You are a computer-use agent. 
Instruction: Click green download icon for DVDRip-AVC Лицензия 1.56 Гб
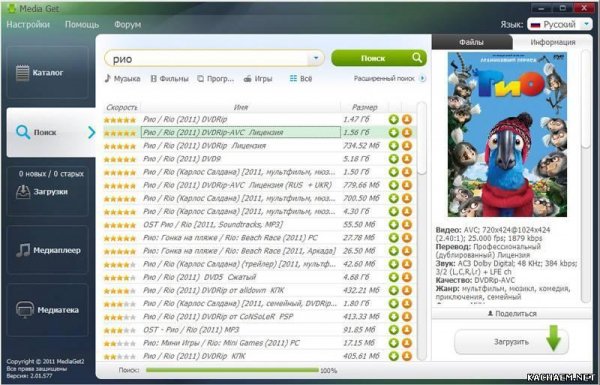coord(394,132)
